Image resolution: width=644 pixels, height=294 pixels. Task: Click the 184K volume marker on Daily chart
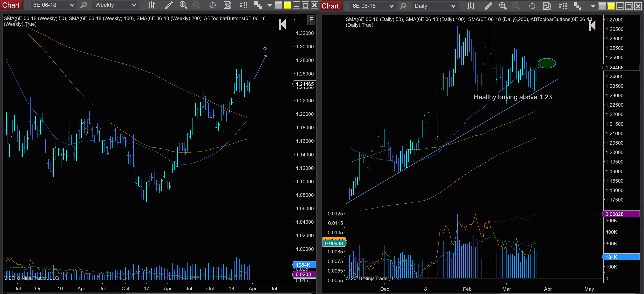pos(621,257)
